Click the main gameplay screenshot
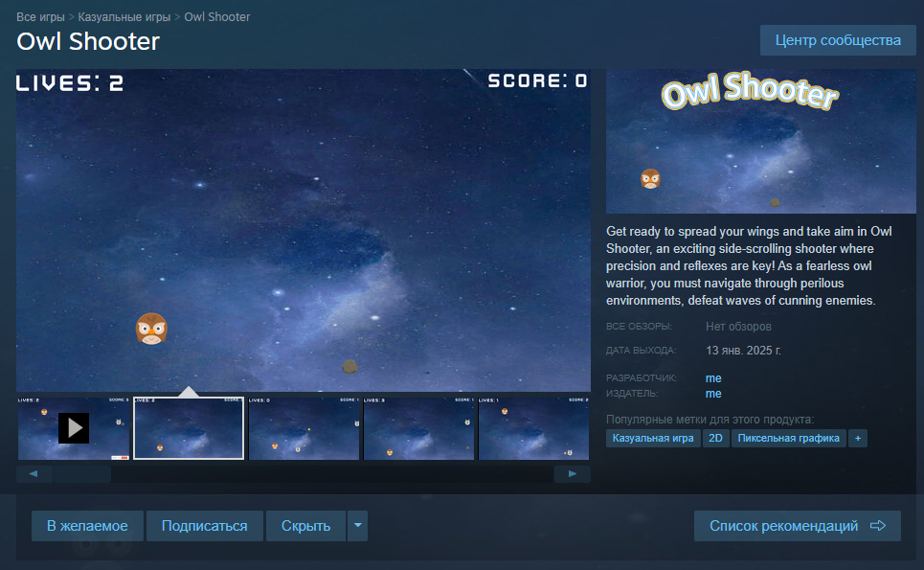The width and height of the screenshot is (924, 570). [x=304, y=230]
